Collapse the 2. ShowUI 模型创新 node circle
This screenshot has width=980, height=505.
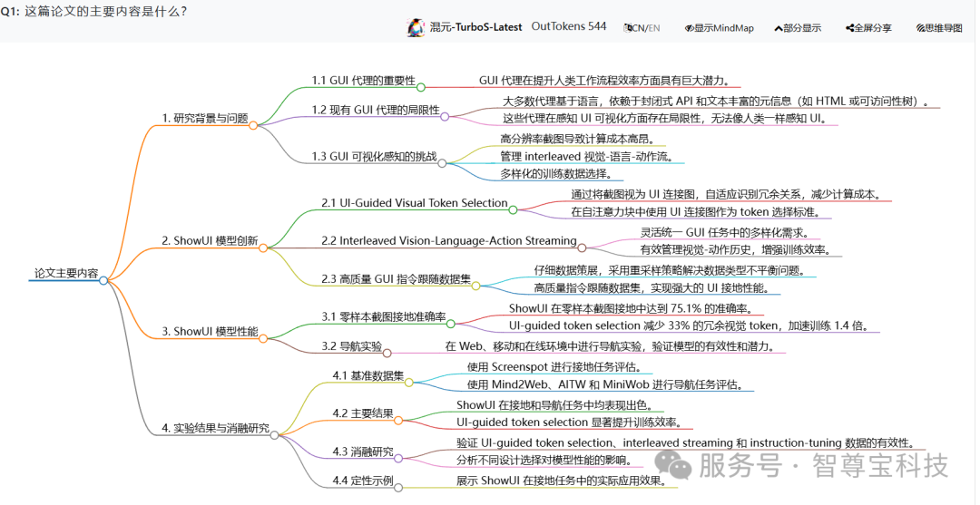point(263,248)
